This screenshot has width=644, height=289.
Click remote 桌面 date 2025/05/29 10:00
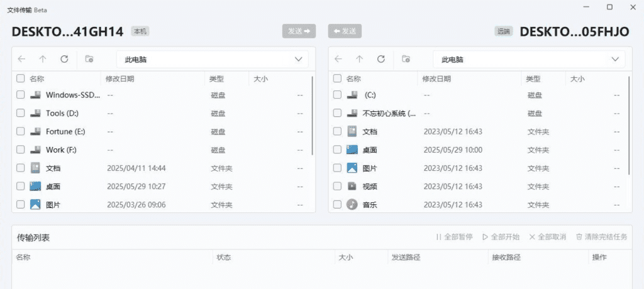tap(453, 150)
